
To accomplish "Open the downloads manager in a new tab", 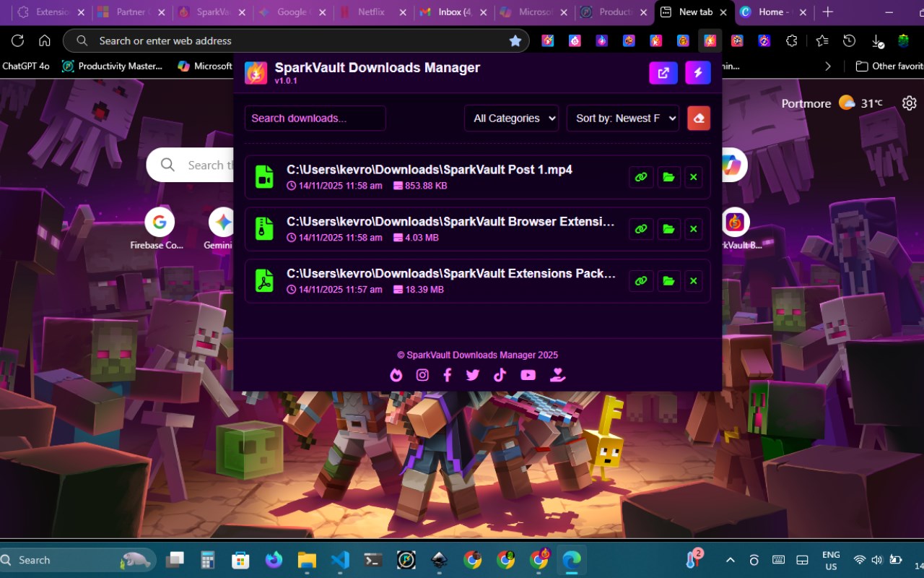I will [663, 73].
